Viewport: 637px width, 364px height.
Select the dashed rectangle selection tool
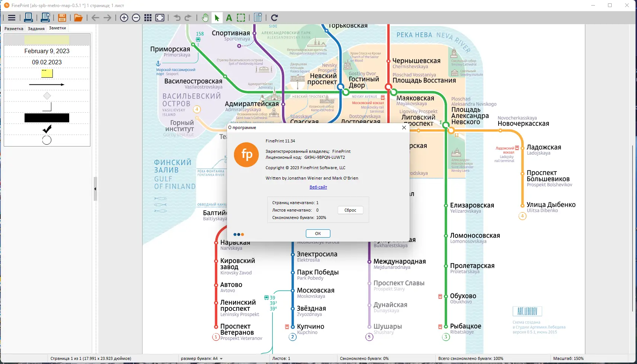tap(241, 17)
